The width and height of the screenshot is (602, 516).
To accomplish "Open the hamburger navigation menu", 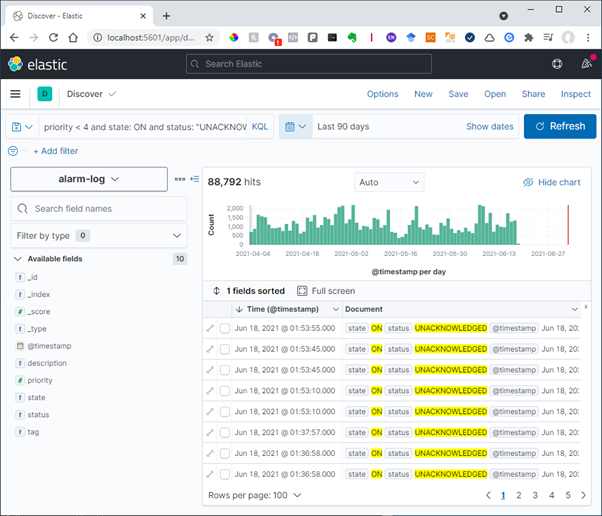I will pos(15,94).
